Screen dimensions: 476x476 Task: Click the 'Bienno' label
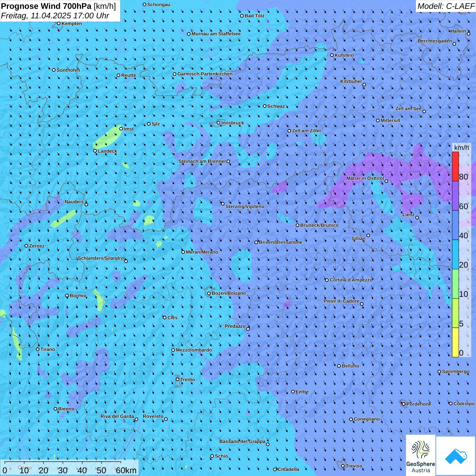point(66,409)
